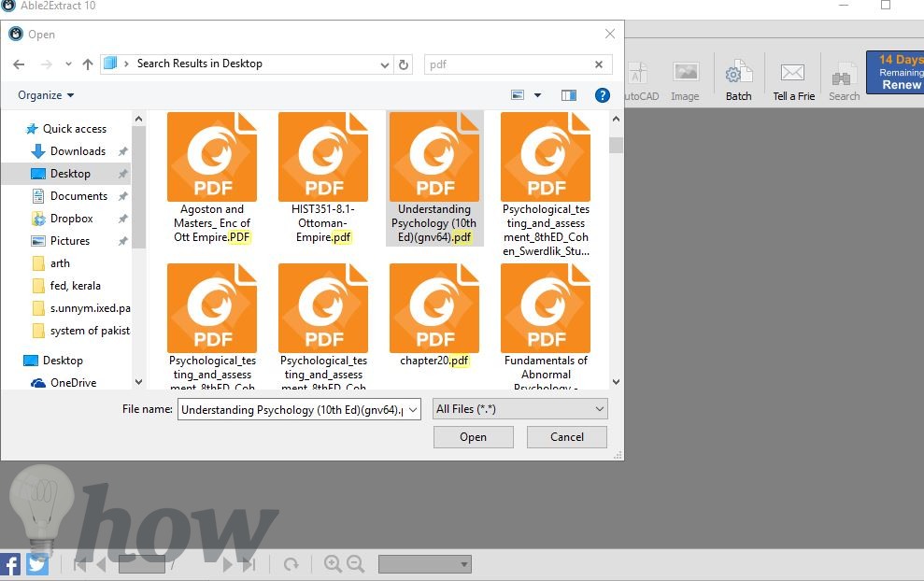Click the page number field
Image resolution: width=924 pixels, height=581 pixels.
click(141, 564)
